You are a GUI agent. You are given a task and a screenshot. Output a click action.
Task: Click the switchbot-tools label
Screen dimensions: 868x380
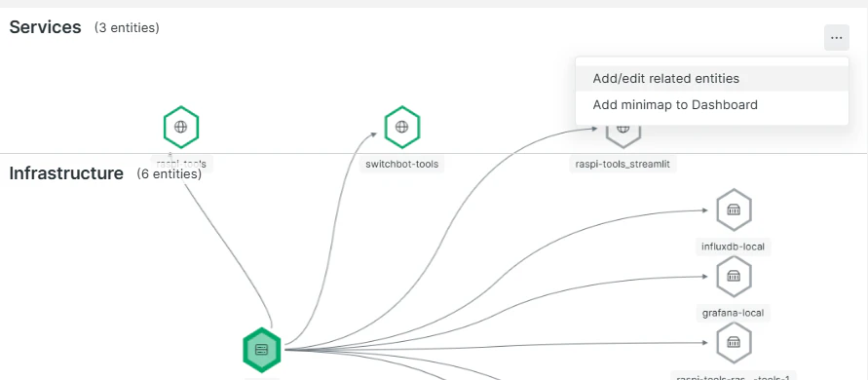(x=402, y=164)
